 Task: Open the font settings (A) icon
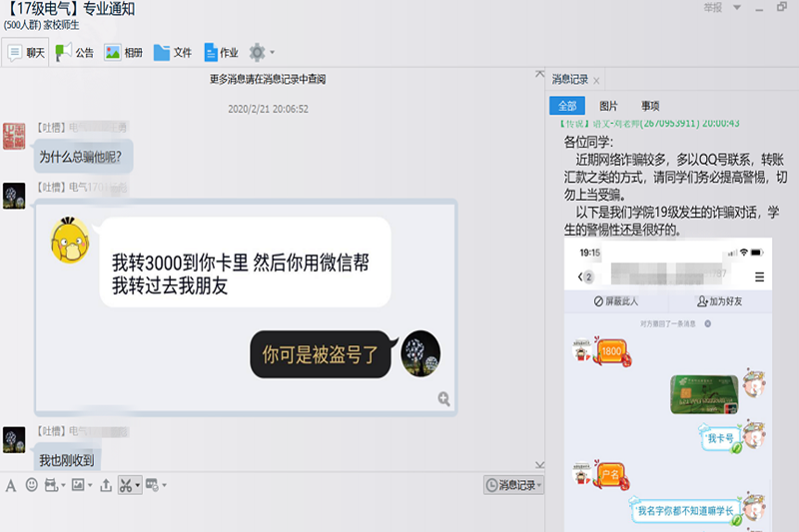click(x=11, y=485)
